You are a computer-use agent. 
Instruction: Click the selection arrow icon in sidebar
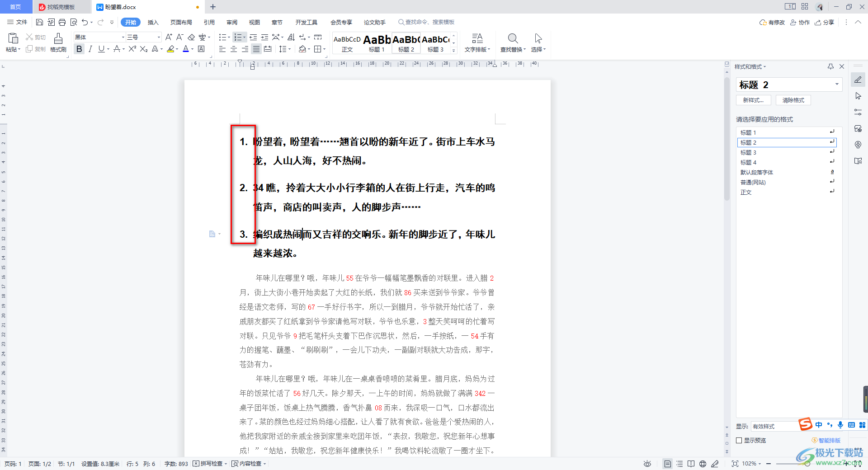[858, 96]
